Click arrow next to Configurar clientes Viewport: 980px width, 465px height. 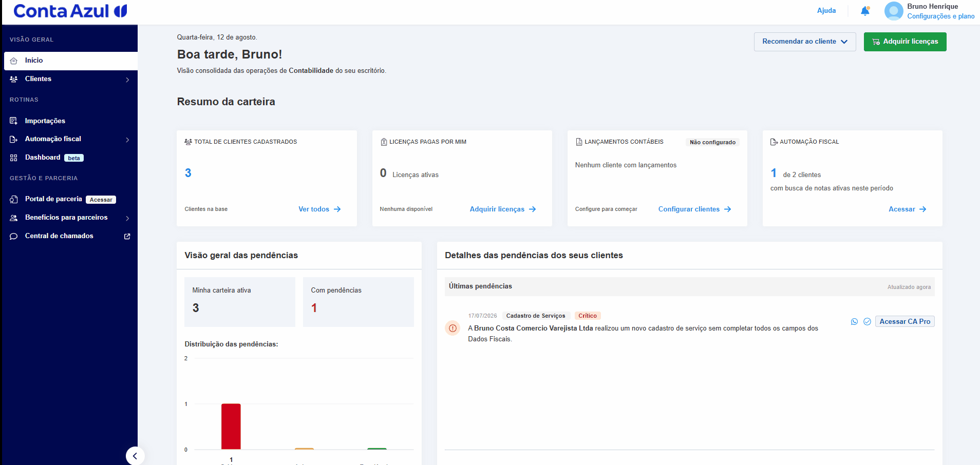[728, 209]
